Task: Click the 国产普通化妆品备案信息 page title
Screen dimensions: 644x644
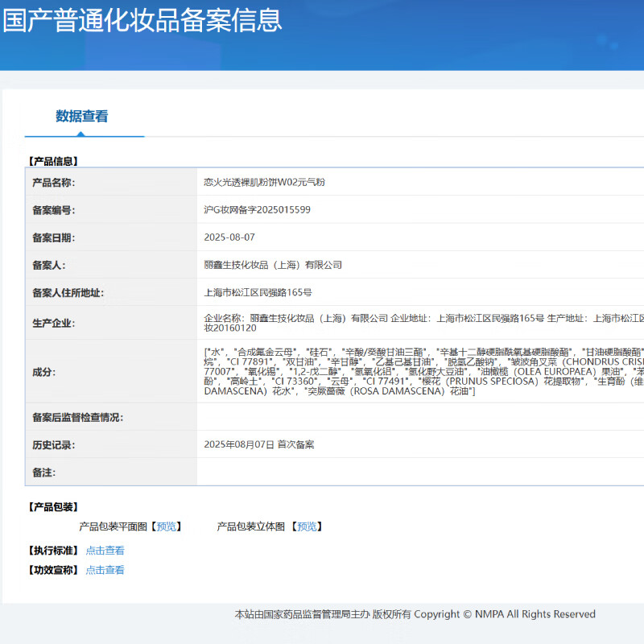Action: click(142, 20)
